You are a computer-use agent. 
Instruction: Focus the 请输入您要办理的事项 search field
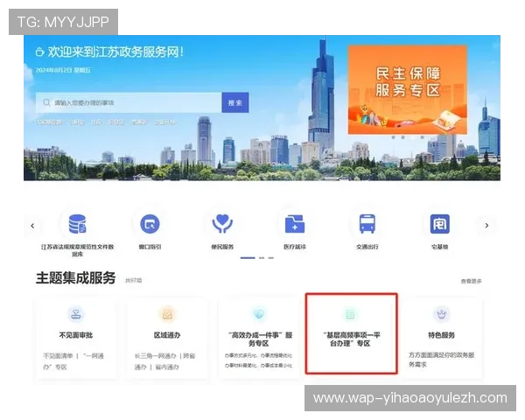[129, 102]
